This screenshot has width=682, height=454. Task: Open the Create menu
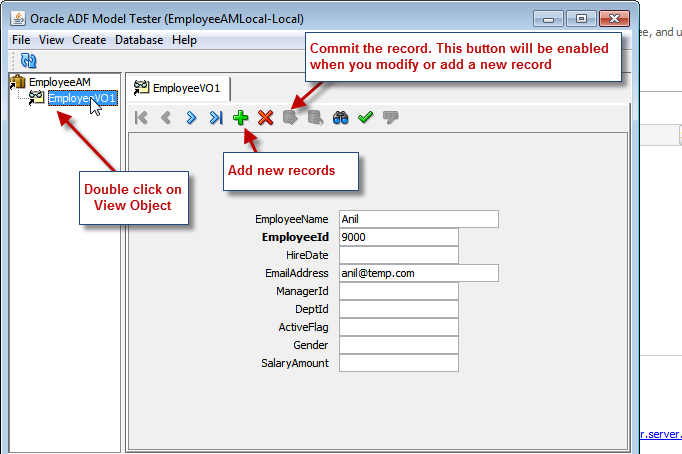(x=89, y=40)
